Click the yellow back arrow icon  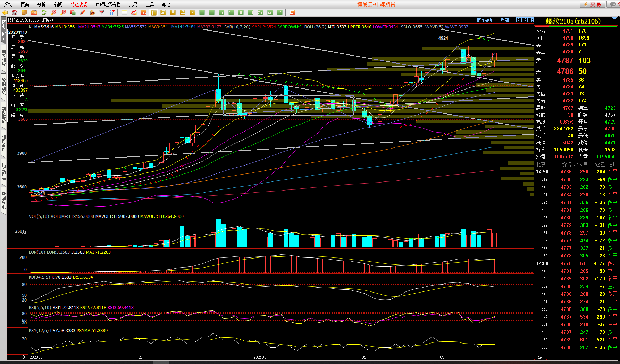click(5, 12)
